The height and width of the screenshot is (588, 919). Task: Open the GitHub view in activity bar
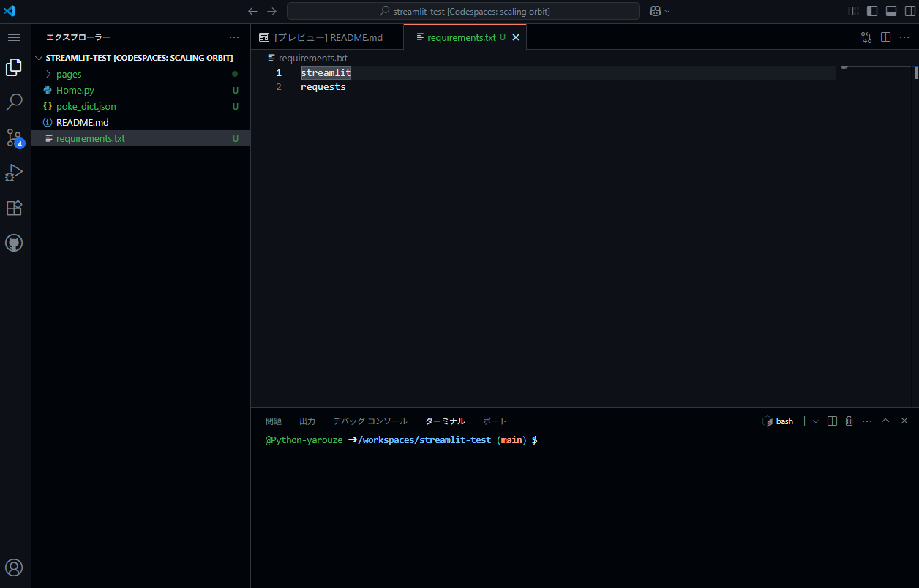pyautogui.click(x=14, y=243)
